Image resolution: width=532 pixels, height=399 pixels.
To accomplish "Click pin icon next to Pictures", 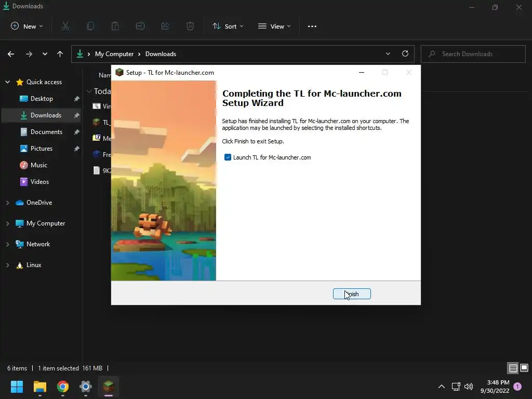I will [77, 149].
